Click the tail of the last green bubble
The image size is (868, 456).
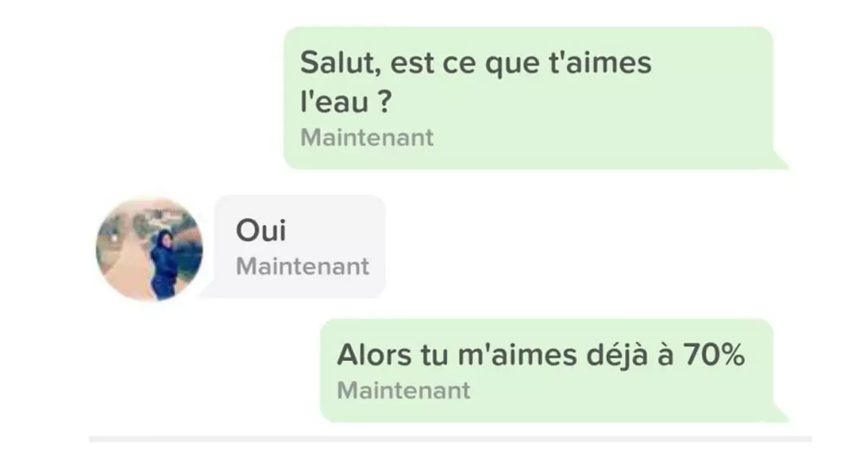pyautogui.click(x=780, y=413)
